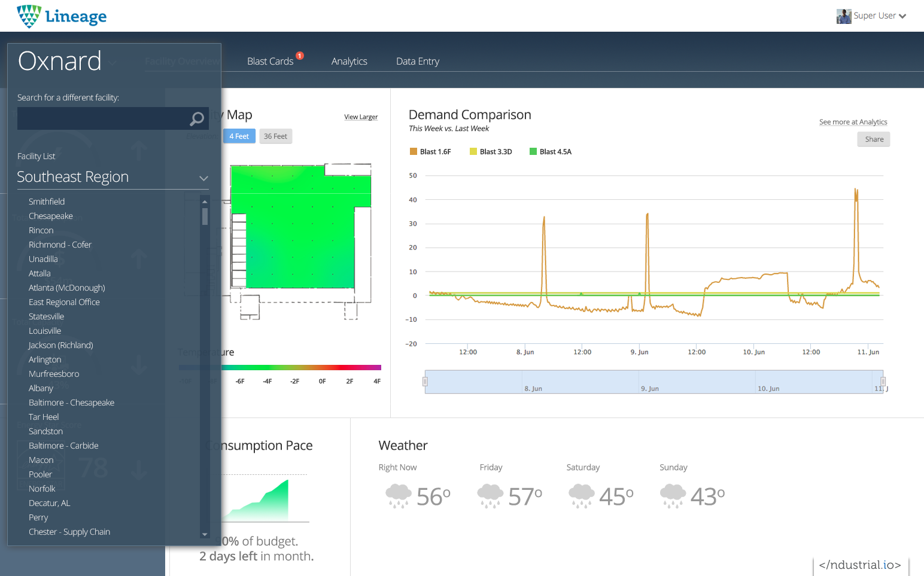Click the Right Now rain cloud icon
924x576 pixels.
coord(399,496)
